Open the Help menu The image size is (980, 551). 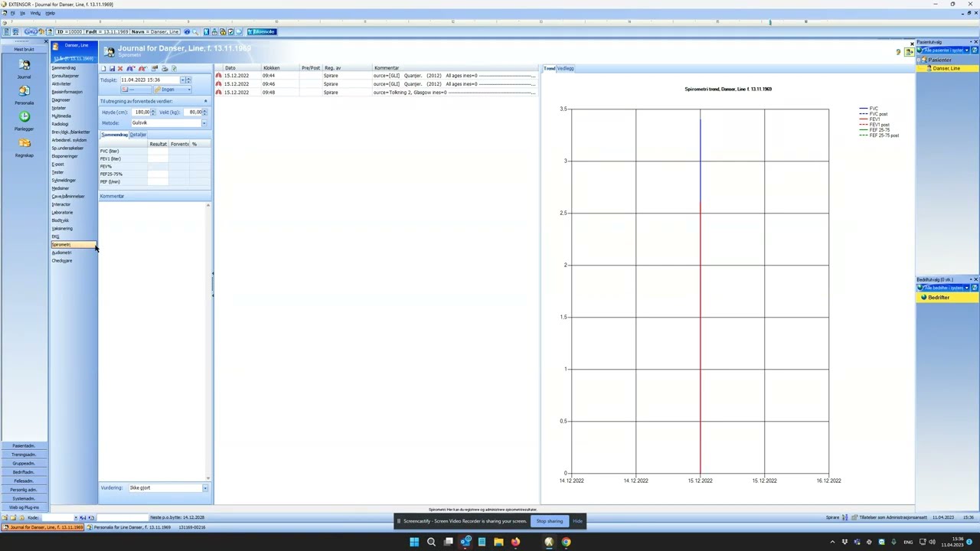[50, 13]
